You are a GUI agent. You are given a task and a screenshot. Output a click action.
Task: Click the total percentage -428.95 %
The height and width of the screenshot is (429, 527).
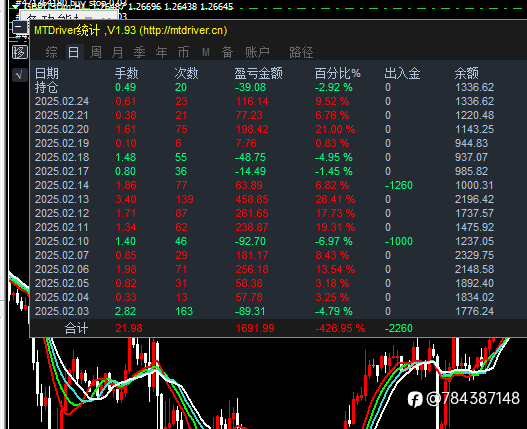point(340,328)
